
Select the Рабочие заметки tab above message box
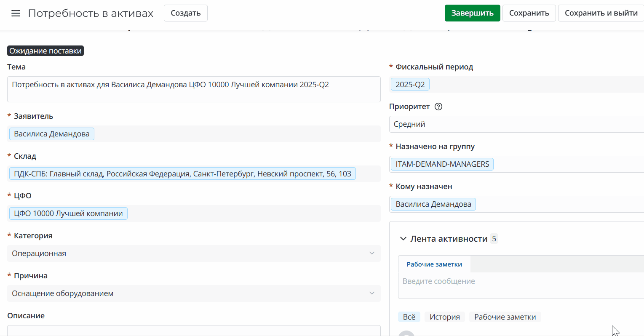point(434,264)
